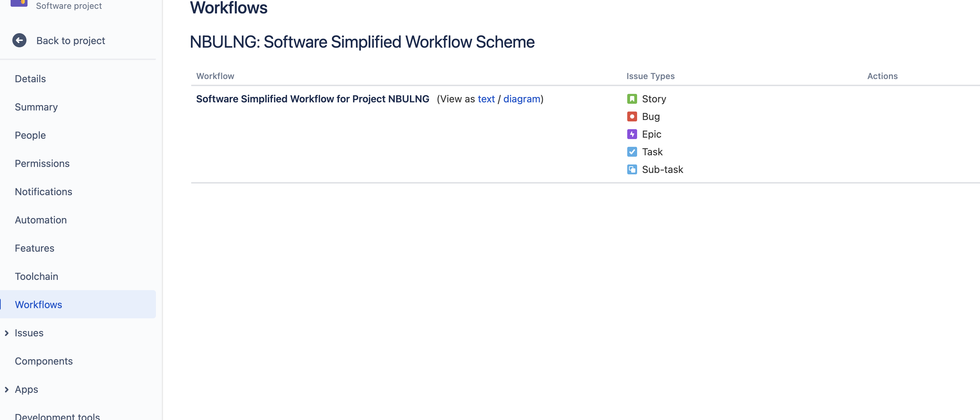View the workflow as diagram
This screenshot has width=980, height=420.
pos(522,99)
